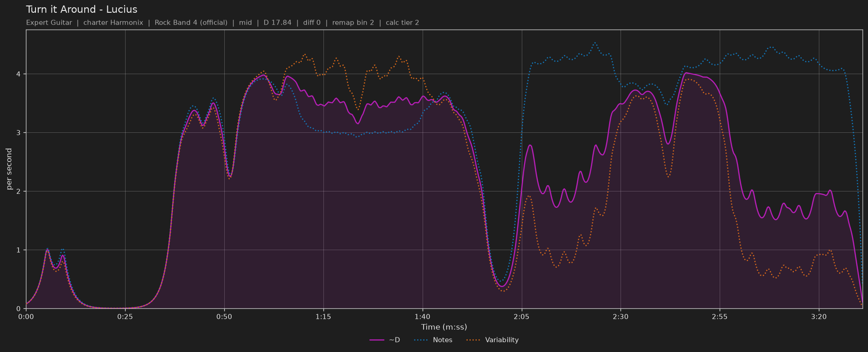Click the 0:25 x-axis tick label
The image size is (868, 352).
[125, 317]
